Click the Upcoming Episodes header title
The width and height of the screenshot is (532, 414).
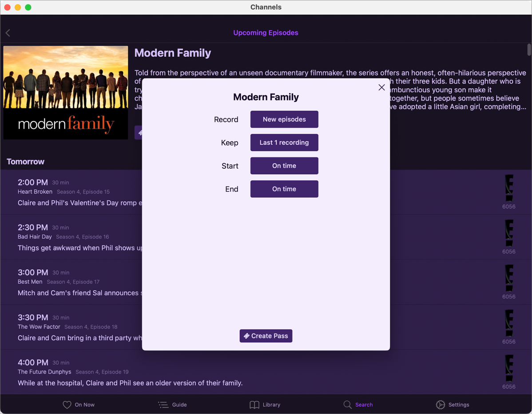[266, 33]
